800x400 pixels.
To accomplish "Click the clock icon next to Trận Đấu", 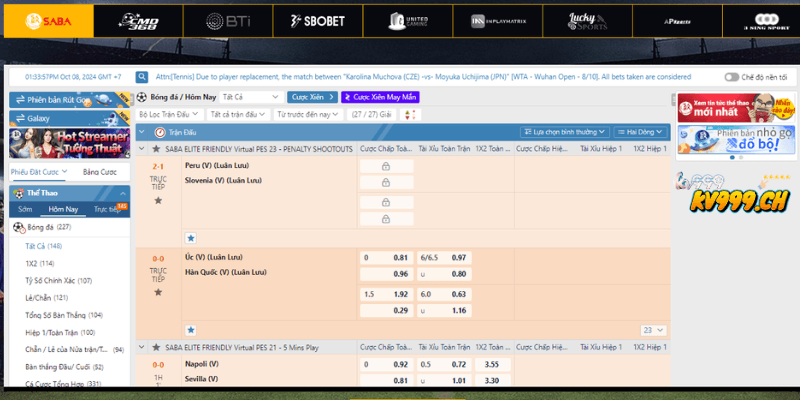I will click(x=159, y=132).
